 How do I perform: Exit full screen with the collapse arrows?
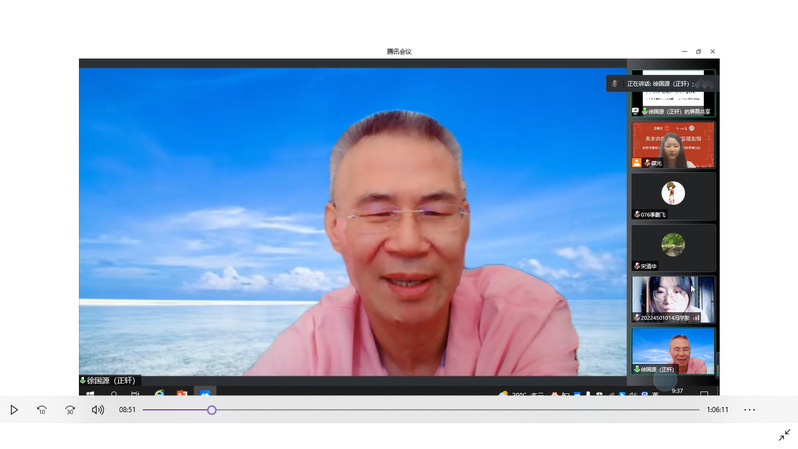784,435
